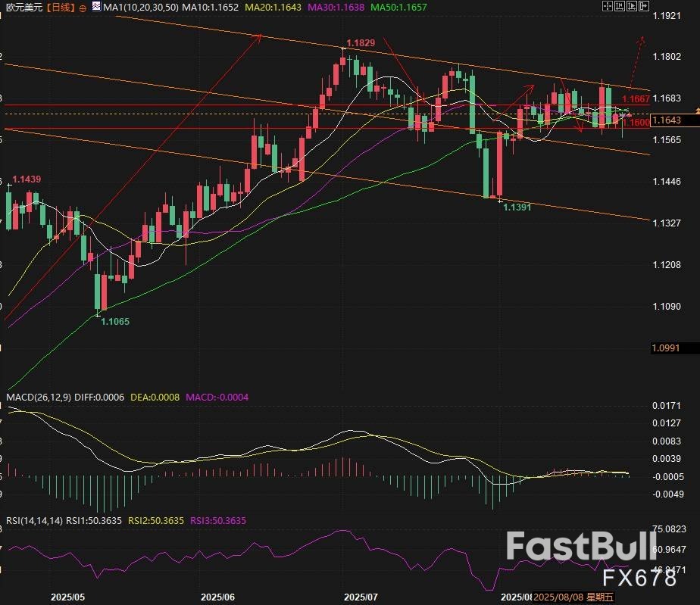Screen dimensions: 700x605
Task: Open RSI(14,14,14) indicator parameters
Action: [34, 520]
